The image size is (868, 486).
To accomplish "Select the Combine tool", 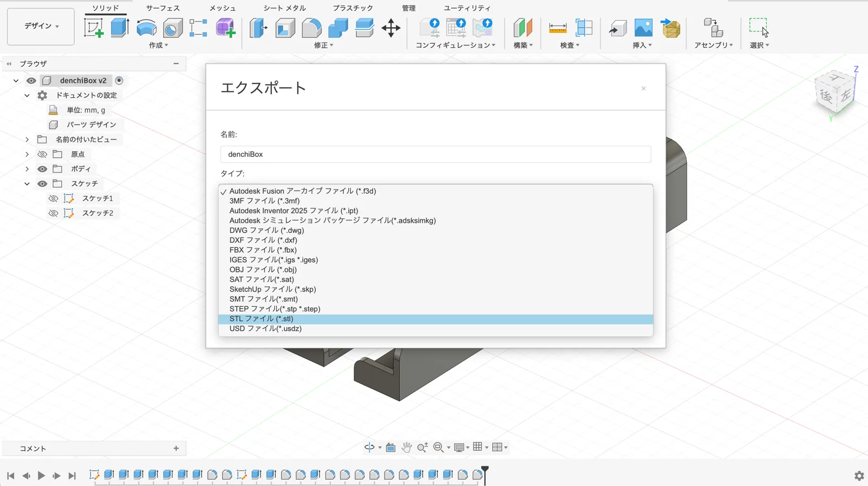I will (338, 28).
